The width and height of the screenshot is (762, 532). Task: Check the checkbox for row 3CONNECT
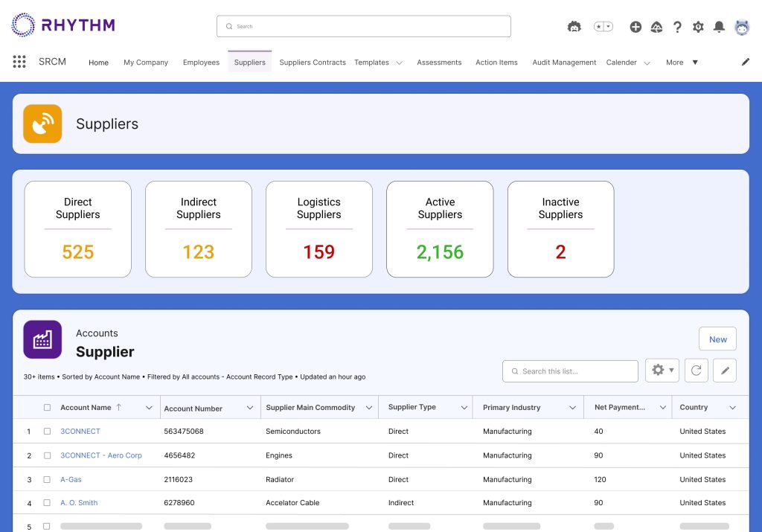(x=48, y=431)
